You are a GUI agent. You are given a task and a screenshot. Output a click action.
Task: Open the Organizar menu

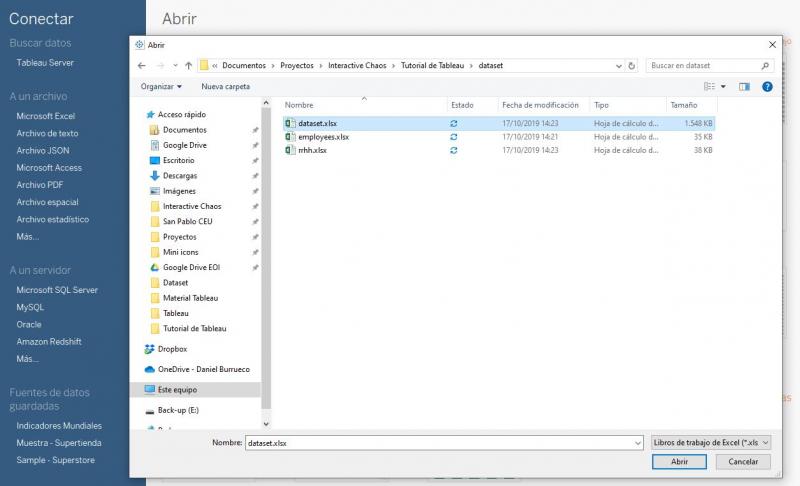click(161, 87)
